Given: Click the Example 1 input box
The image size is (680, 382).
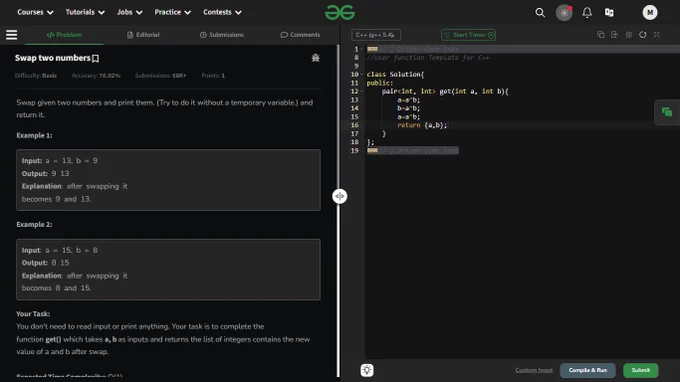Looking at the screenshot, I should pyautogui.click(x=168, y=180).
